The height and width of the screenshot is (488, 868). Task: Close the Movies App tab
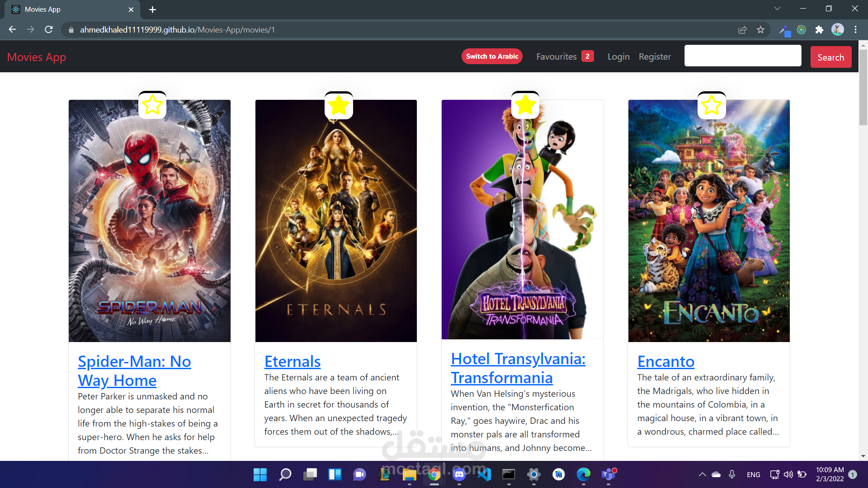point(131,9)
